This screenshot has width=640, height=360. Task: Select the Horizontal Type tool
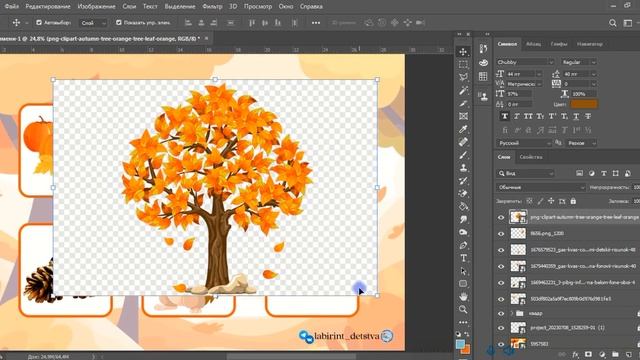click(x=463, y=258)
